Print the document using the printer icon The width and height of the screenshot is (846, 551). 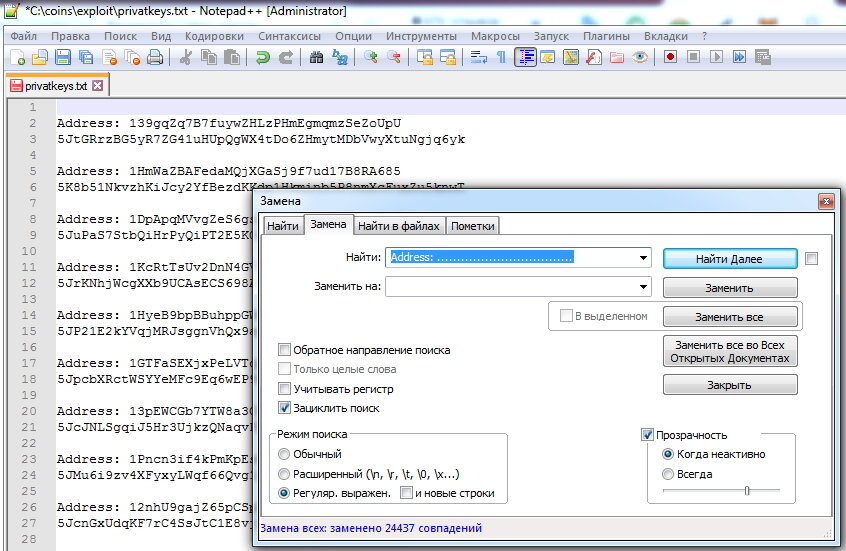(155, 57)
